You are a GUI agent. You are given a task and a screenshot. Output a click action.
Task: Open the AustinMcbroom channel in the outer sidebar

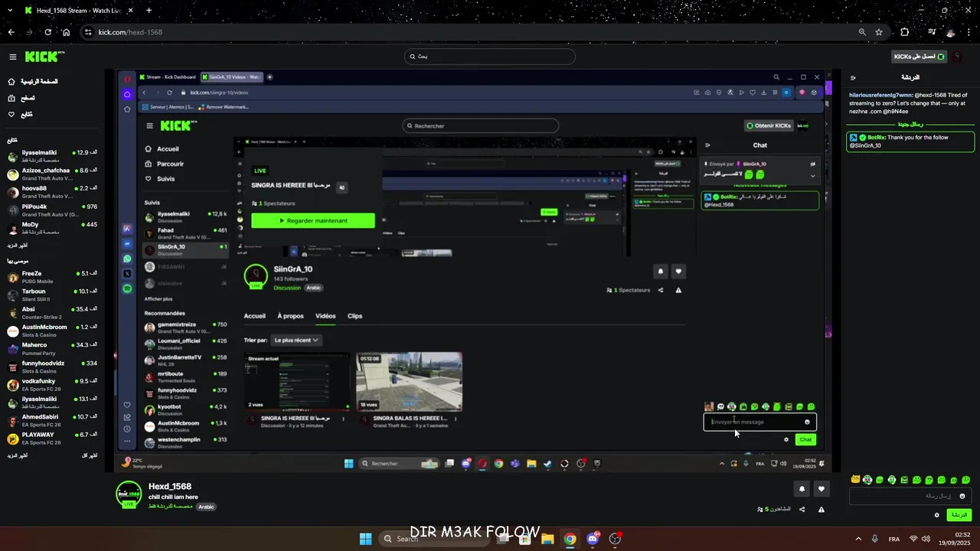click(52, 331)
